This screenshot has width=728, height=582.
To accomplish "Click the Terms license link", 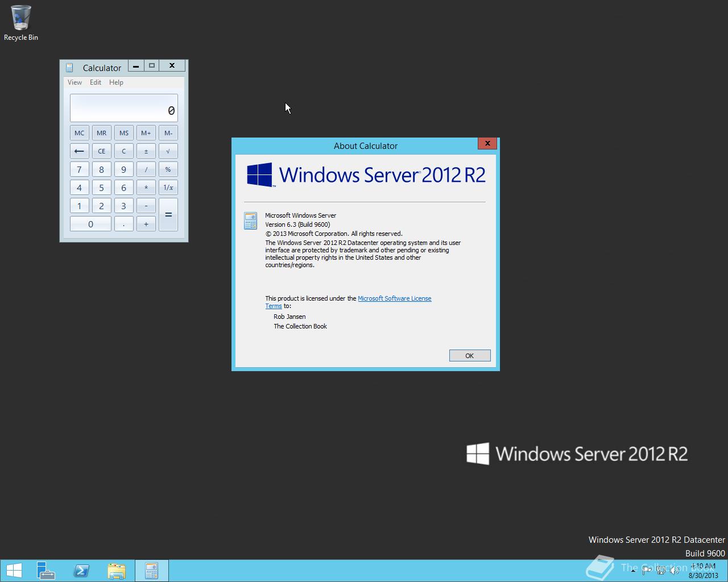I will pos(274,306).
